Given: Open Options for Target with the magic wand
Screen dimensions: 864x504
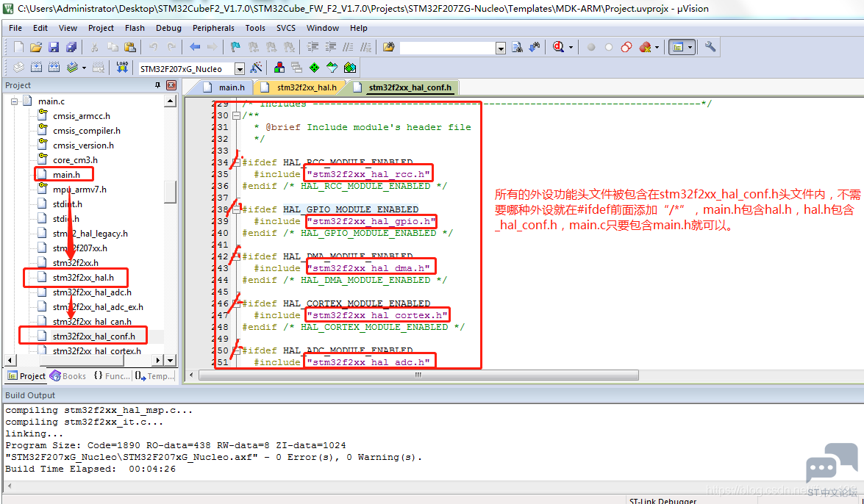Looking at the screenshot, I should coord(256,68).
